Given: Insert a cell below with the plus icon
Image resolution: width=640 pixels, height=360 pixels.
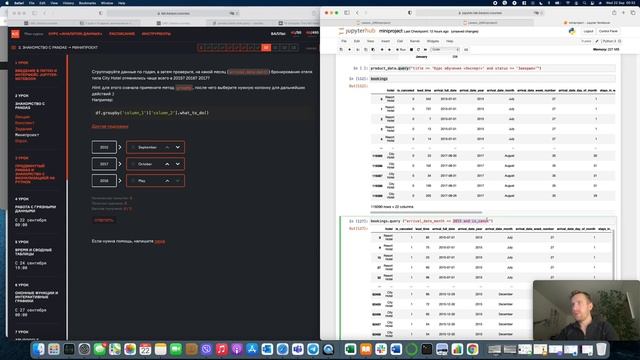Looking at the screenshot, I should [x=349, y=49].
